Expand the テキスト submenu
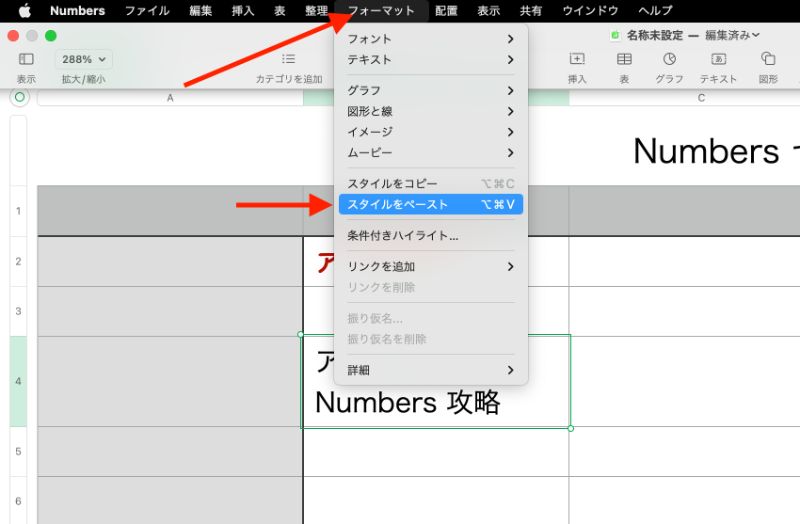Image resolution: width=800 pixels, height=524 pixels. [431, 60]
